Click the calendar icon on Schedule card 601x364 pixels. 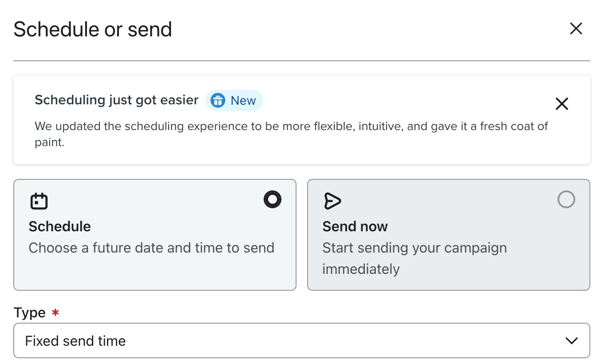[x=39, y=201]
